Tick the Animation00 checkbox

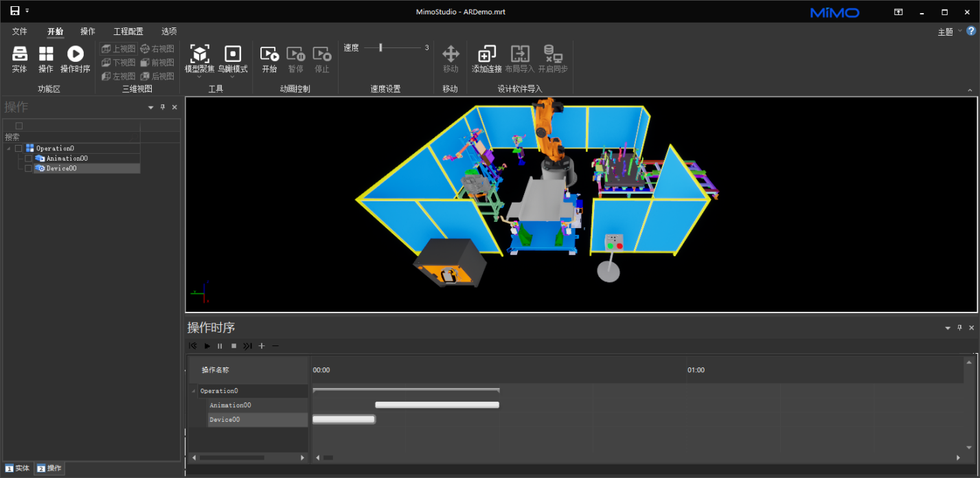[x=28, y=159]
